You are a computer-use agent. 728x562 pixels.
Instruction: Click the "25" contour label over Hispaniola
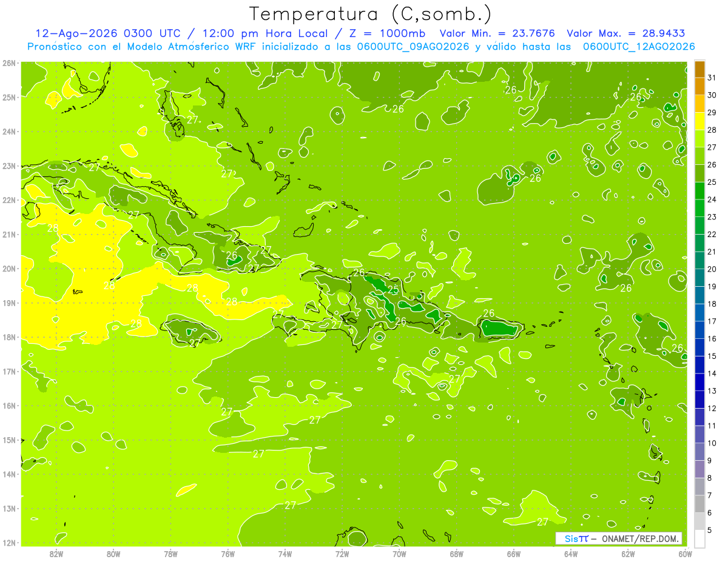(393, 289)
